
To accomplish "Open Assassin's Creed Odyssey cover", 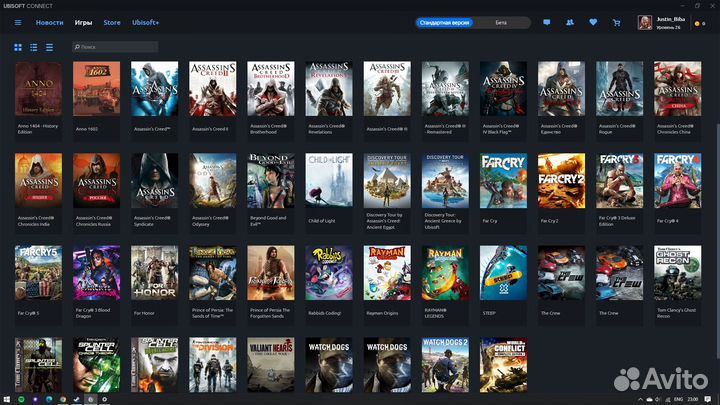I will click(213, 180).
